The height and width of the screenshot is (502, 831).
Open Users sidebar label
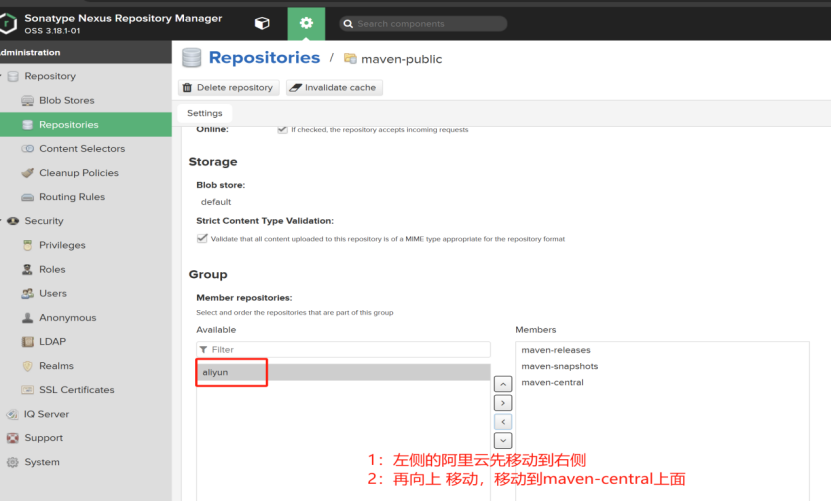(52, 293)
